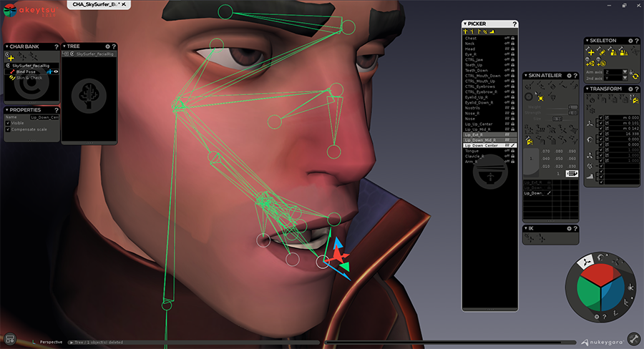Image resolution: width=644 pixels, height=349 pixels.
Task: Open the Skin Atelier settings gear
Action: coord(570,76)
